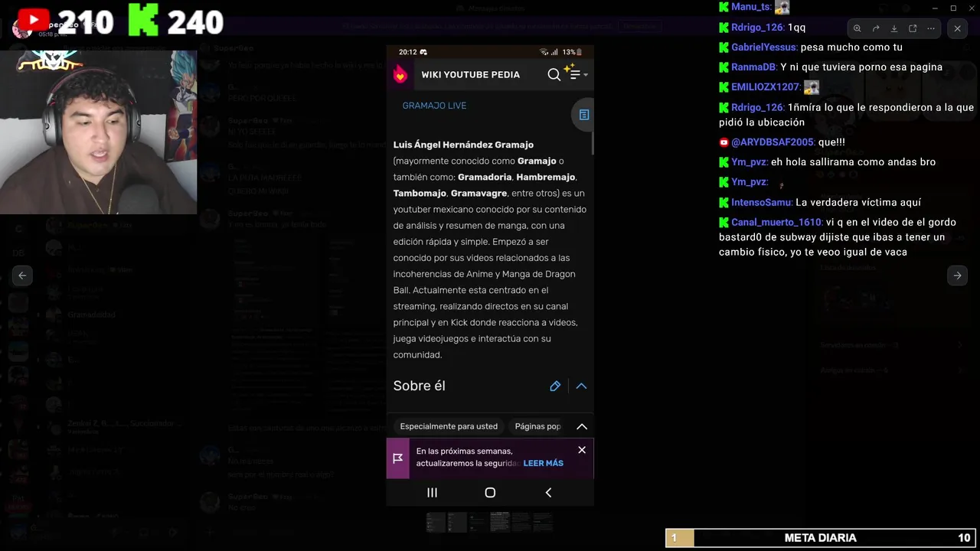
Task: Click the wiki page scrollbar
Action: tap(593, 142)
